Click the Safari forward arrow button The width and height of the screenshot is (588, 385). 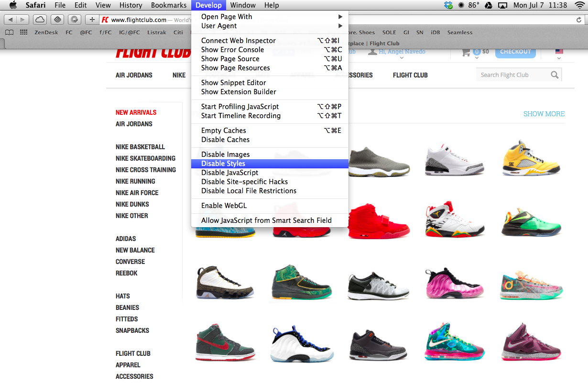pos(22,20)
